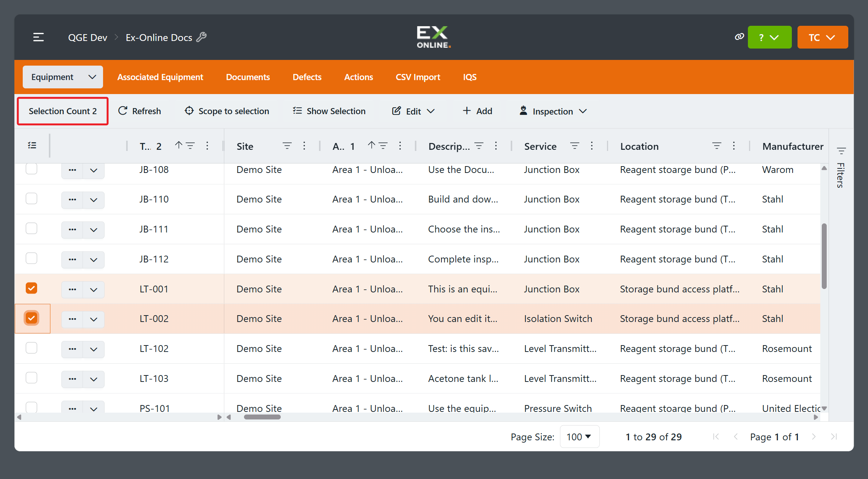Go to next page arrow
This screenshot has width=868, height=479.
click(814, 437)
